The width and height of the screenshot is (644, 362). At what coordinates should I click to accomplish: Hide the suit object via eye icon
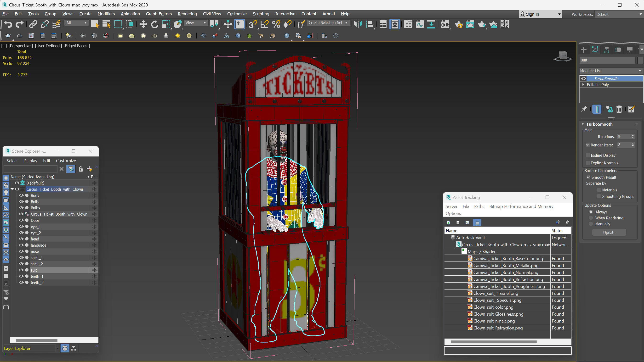tap(21, 270)
